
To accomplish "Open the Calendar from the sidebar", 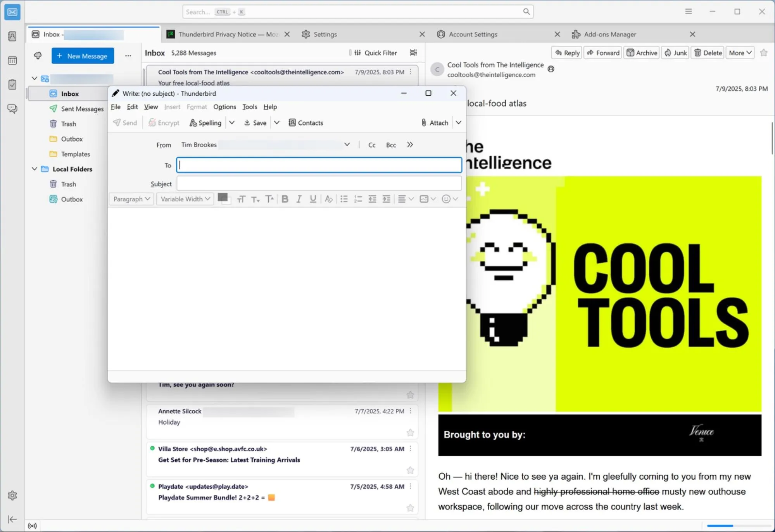I will click(12, 60).
